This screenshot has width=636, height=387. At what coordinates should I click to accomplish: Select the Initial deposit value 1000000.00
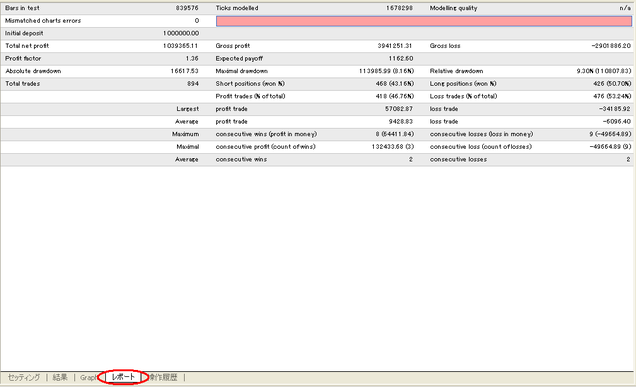(181, 33)
